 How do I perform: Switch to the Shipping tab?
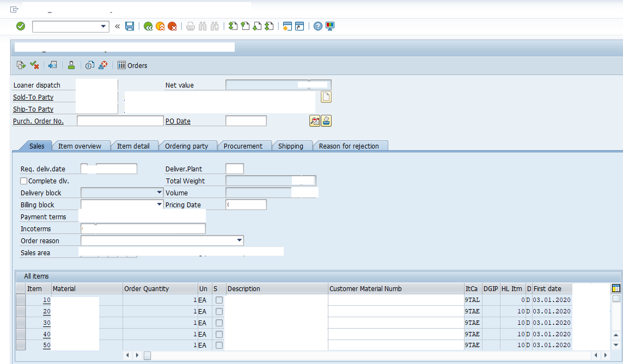coord(292,146)
